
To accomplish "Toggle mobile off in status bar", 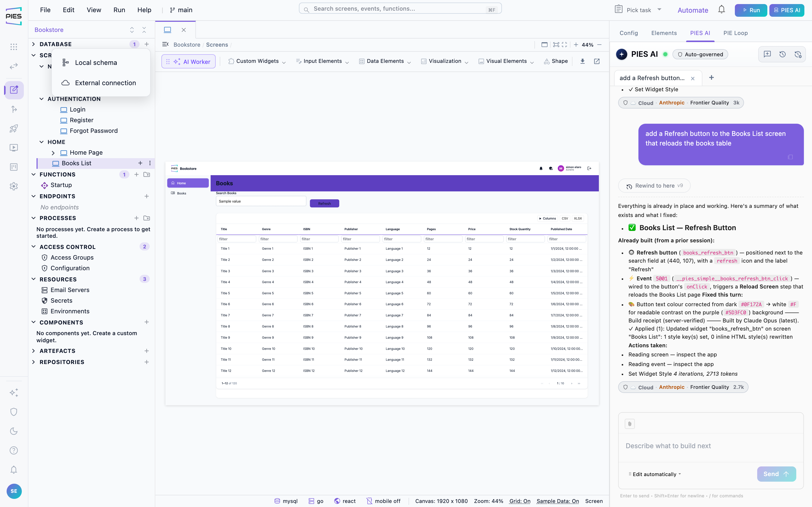I will click(383, 501).
